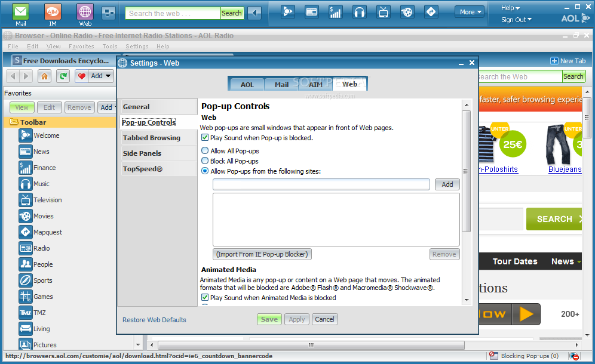Viewport: 595px width, 364px height.
Task: Open the File menu
Action: [13, 47]
